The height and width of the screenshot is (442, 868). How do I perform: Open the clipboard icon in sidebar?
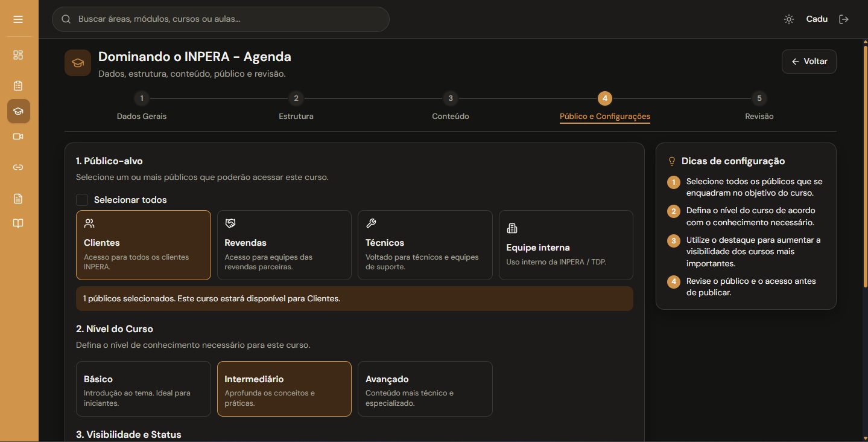click(18, 86)
